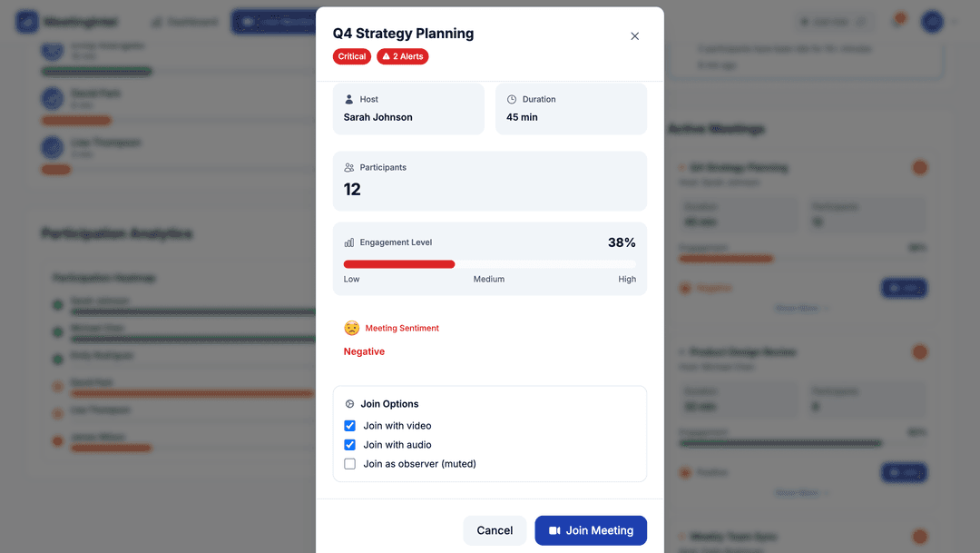Image resolution: width=980 pixels, height=553 pixels.
Task: Click the Host person icon
Action: [x=349, y=99]
